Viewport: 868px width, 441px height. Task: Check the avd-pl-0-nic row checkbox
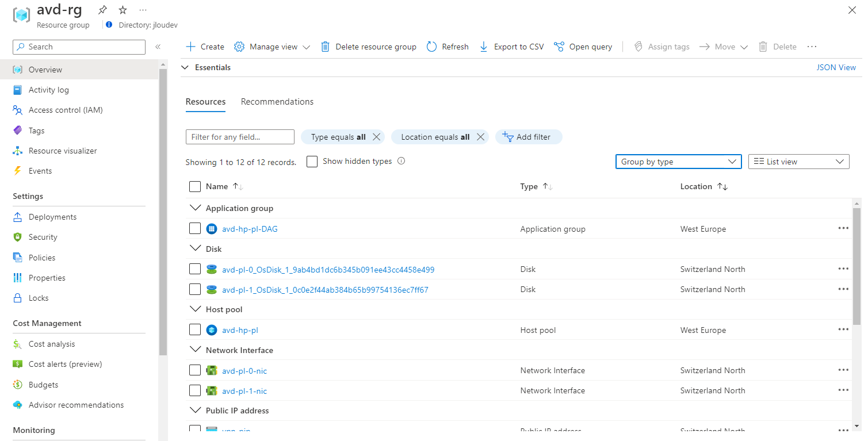[x=195, y=370]
